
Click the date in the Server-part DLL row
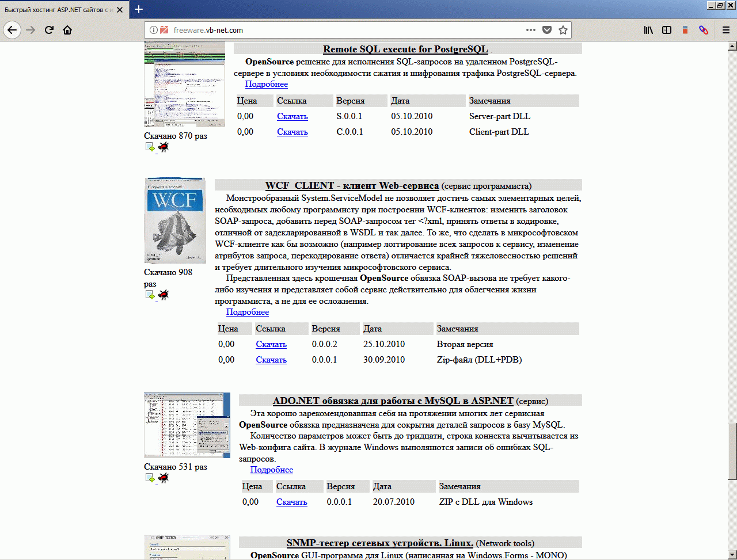click(412, 116)
